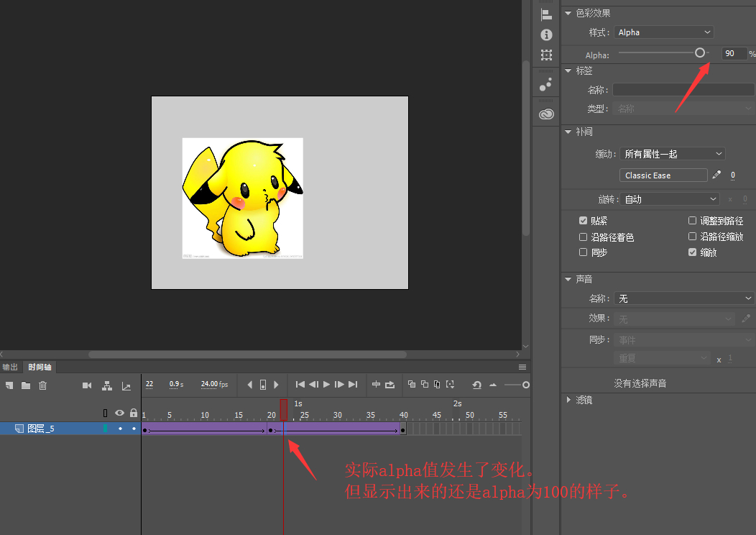Toggle edit multiple frames icon
The height and width of the screenshot is (535, 756).
(x=437, y=385)
